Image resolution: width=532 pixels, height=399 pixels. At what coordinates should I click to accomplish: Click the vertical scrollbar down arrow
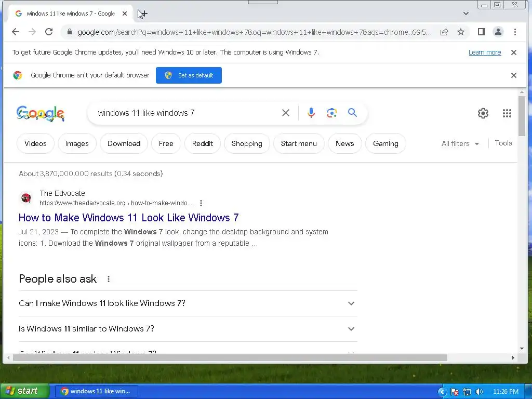click(522, 349)
